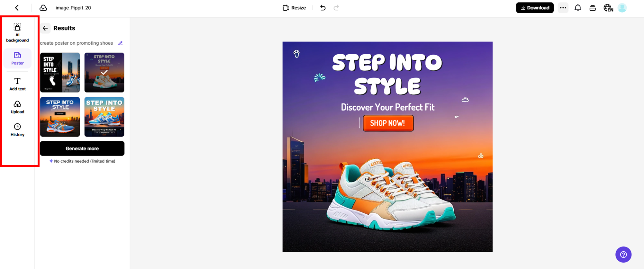Viewport: 644px width, 269px height.
Task: Toggle selection of the checked poster variant
Action: (x=104, y=72)
